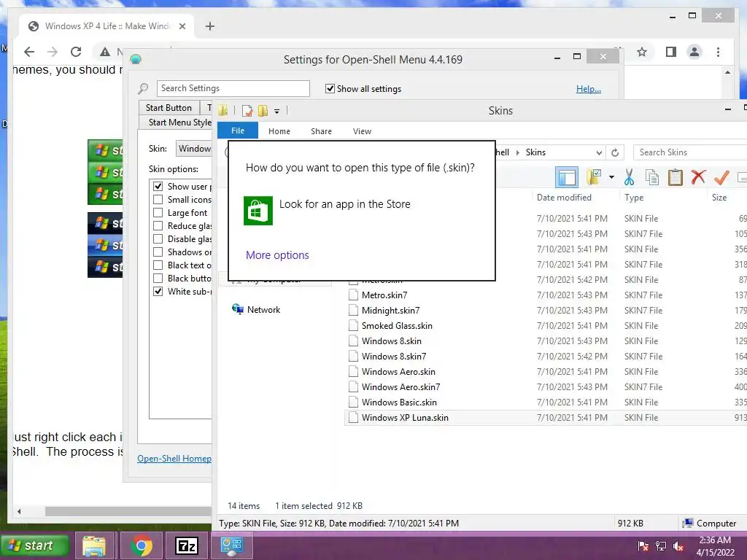Screen dimensions: 747x560
Task: Toggle the Shadows checkbox in skin options
Action: pos(158,252)
